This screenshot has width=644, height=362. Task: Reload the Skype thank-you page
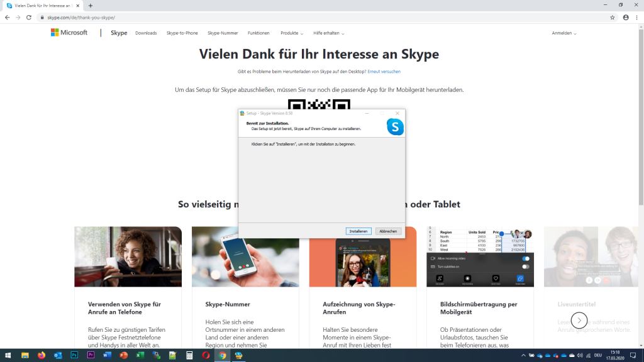29,18
